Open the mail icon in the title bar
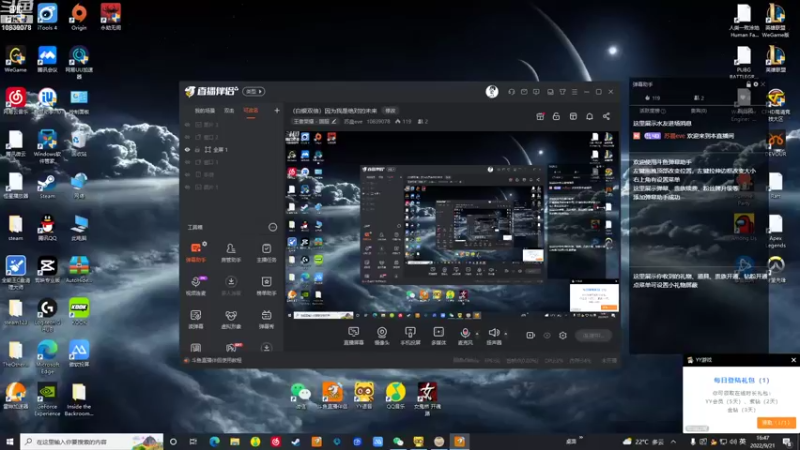 click(x=524, y=92)
